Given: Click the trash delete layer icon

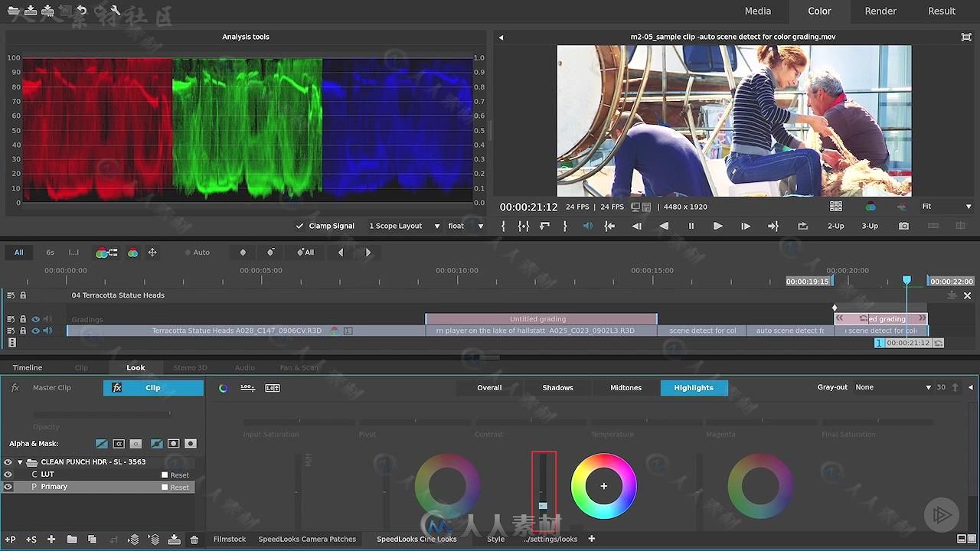Looking at the screenshot, I should point(194,540).
